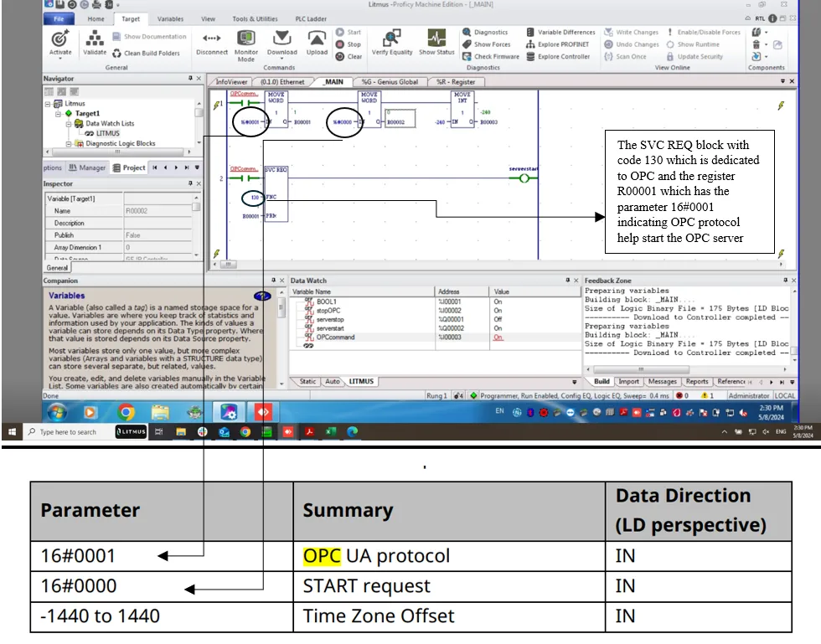Expand Diagnostic Logic Blocks node
The image size is (821, 644).
coord(68,143)
